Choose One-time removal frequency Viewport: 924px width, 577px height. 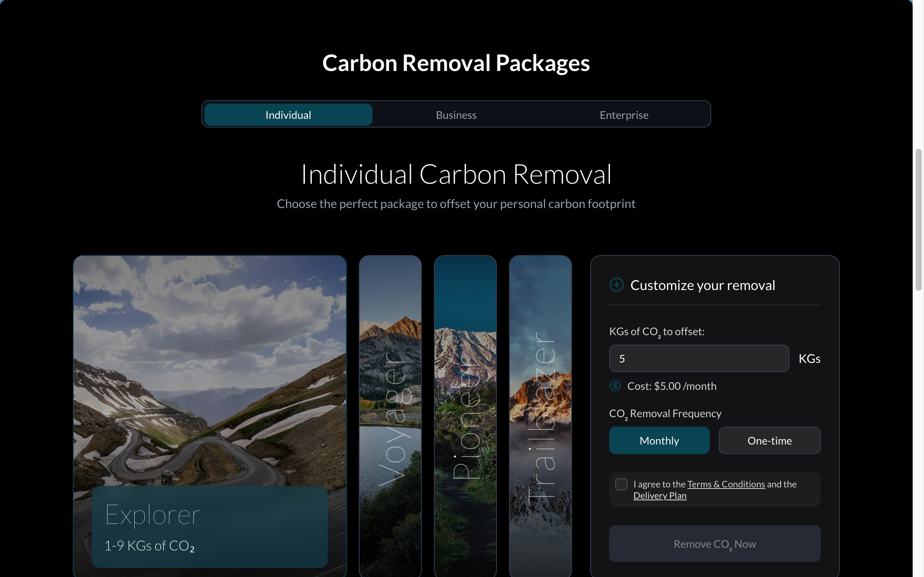[770, 440]
